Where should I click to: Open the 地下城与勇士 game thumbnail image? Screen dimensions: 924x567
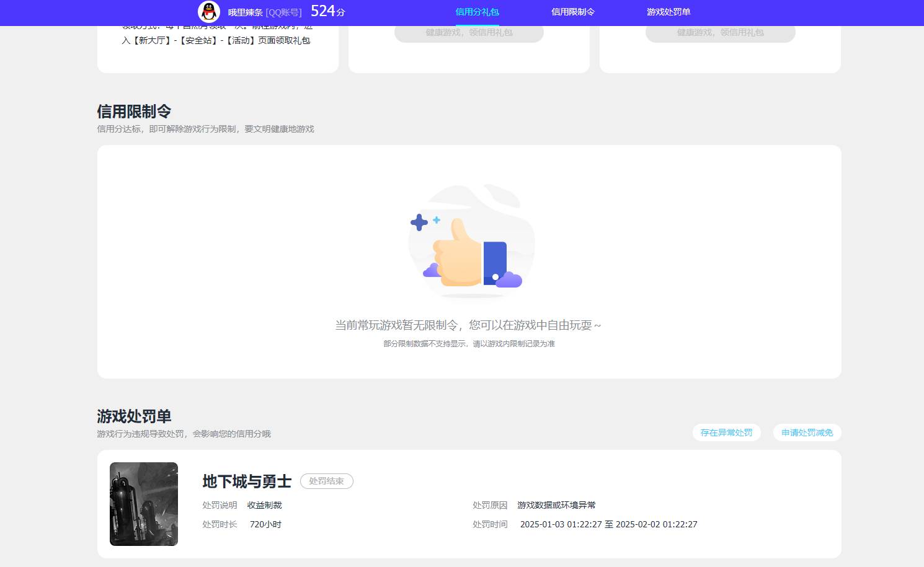coord(143,504)
